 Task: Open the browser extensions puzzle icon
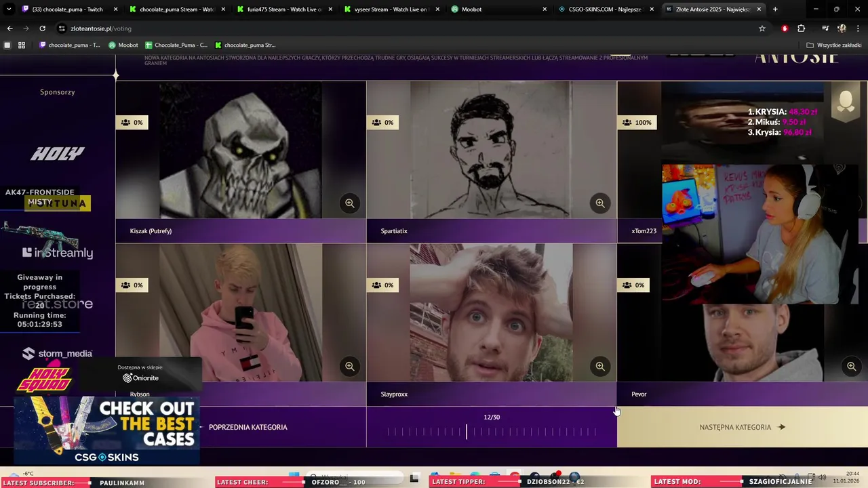tap(802, 28)
